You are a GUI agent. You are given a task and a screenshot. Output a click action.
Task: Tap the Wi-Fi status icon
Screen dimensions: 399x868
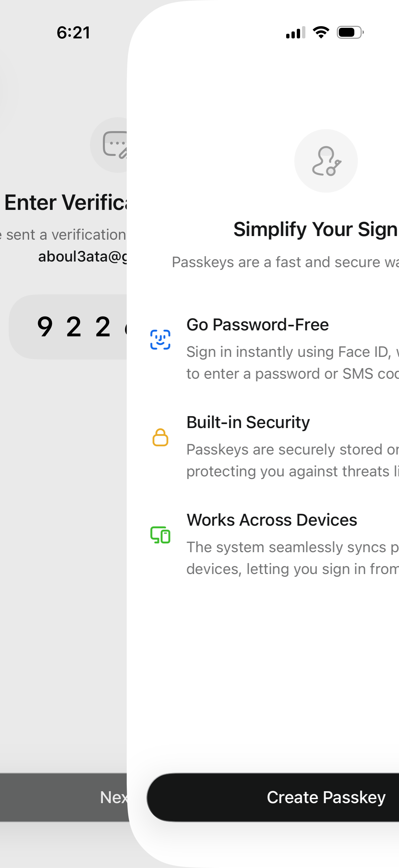tap(321, 32)
